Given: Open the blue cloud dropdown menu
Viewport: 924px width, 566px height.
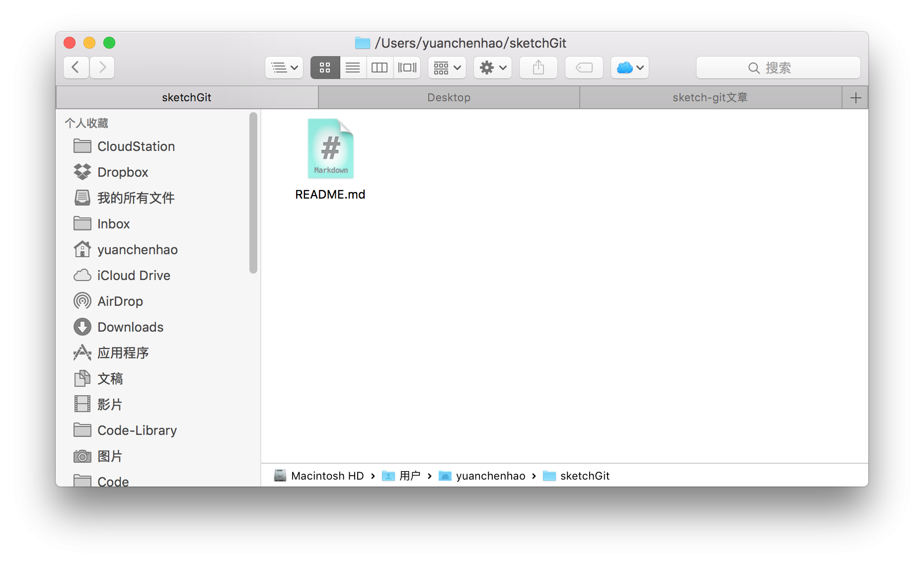Looking at the screenshot, I should click(630, 68).
